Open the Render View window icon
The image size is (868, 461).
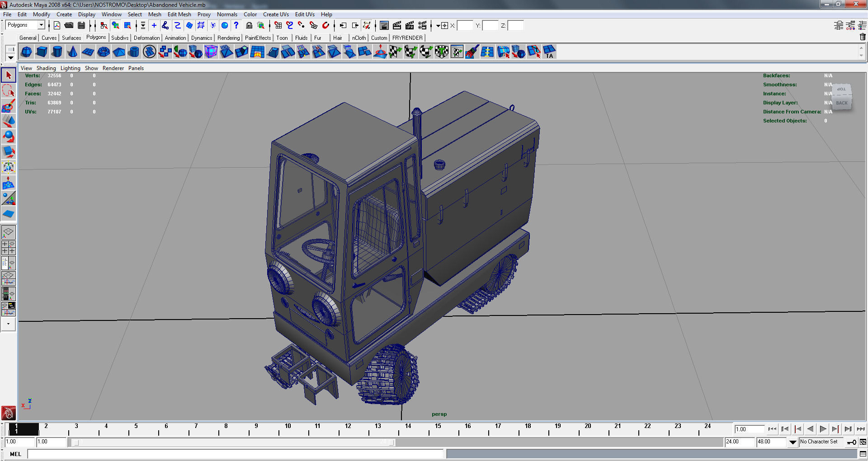click(x=384, y=25)
